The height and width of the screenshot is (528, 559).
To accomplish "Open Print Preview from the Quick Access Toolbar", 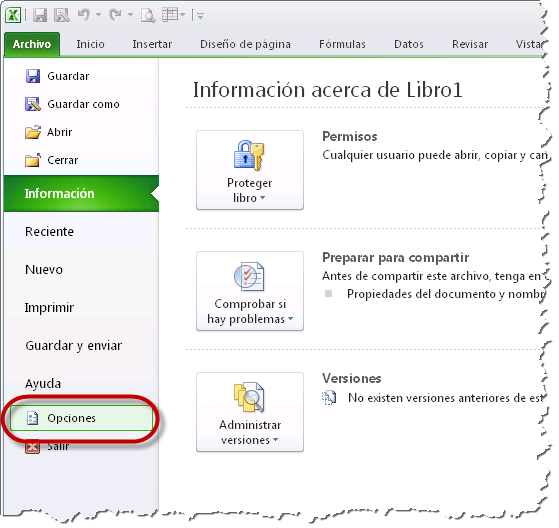I will click(x=148, y=15).
